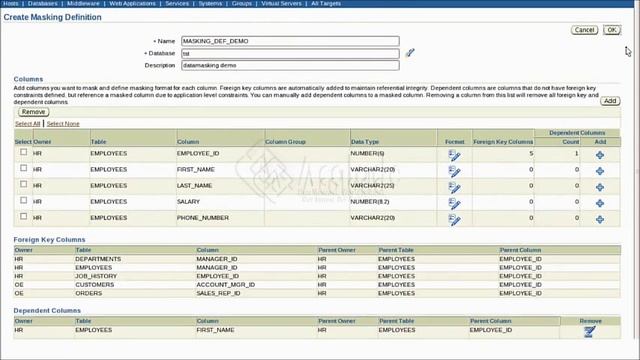
Task: Open format editor for PHONE_NUMBER column
Action: tap(454, 220)
